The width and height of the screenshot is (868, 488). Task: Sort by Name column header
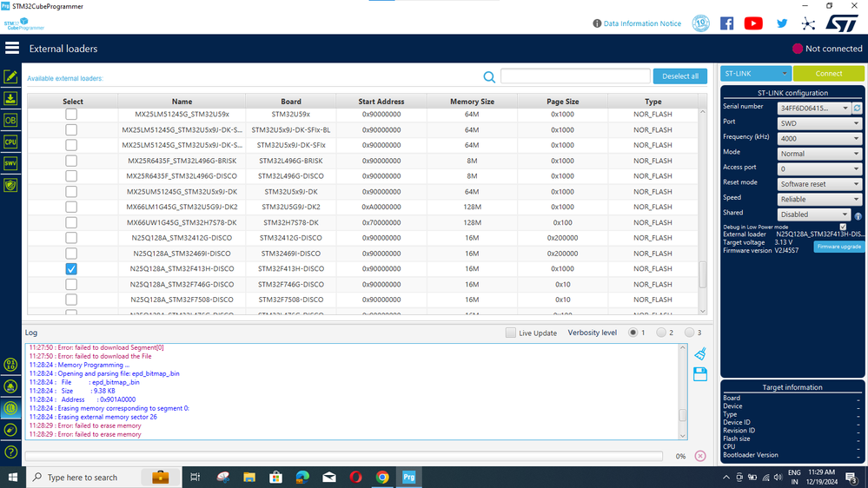tap(182, 102)
